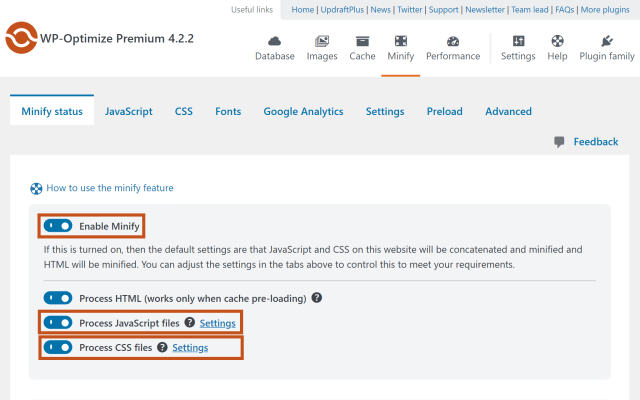Image resolution: width=640 pixels, height=400 pixels.
Task: Open Settings link beside Process JavaScript files
Action: pos(218,323)
